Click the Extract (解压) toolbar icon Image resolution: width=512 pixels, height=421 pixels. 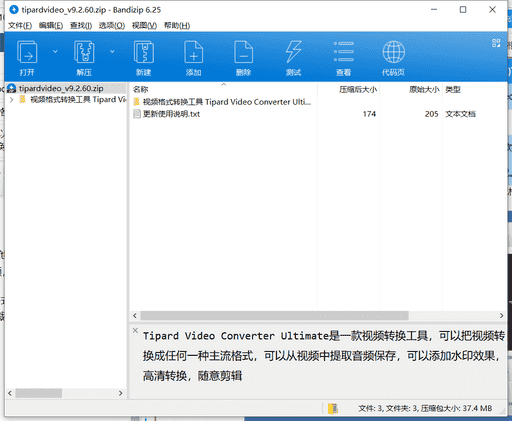(84, 52)
